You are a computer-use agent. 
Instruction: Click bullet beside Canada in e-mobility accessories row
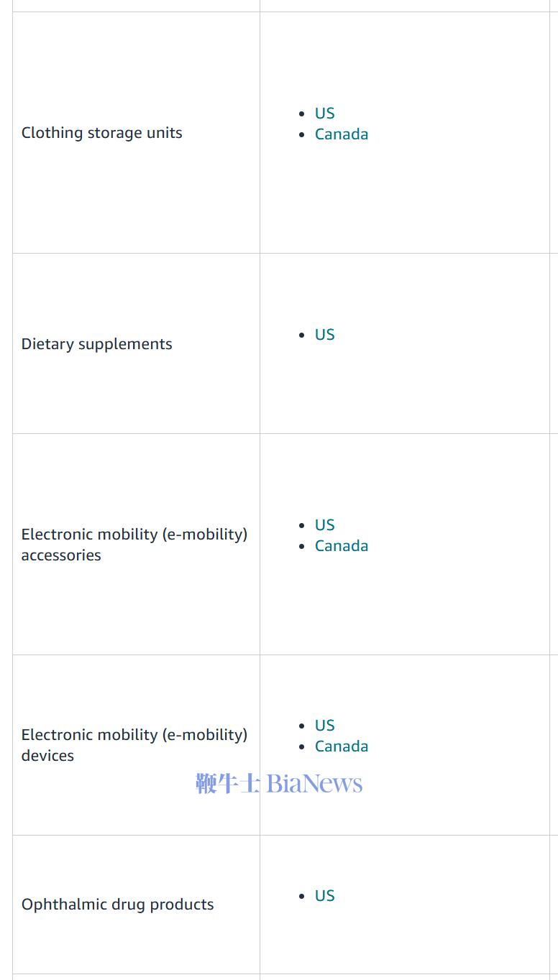coord(302,546)
